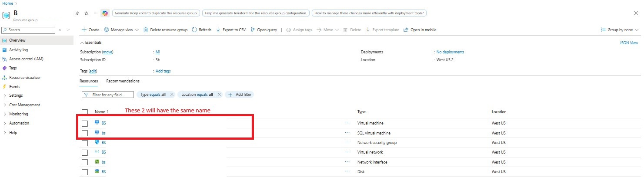Click Create in the toolbar
This screenshot has width=644, height=190.
(x=90, y=30)
